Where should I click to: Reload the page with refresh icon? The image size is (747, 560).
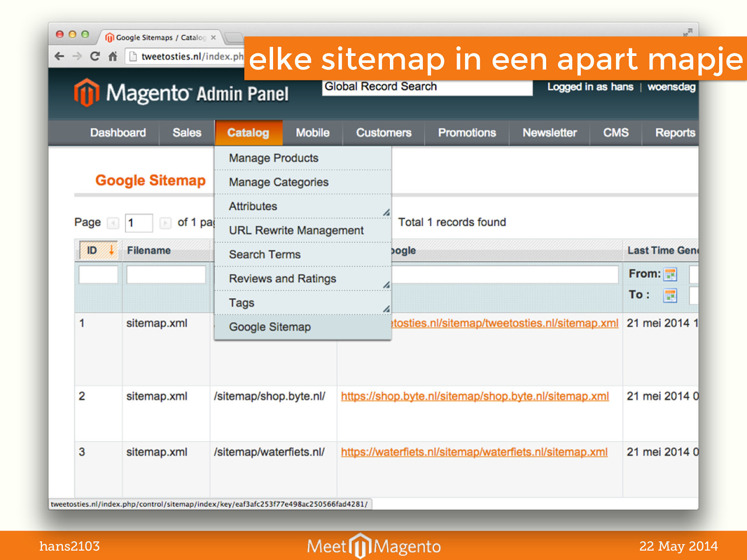tap(95, 56)
